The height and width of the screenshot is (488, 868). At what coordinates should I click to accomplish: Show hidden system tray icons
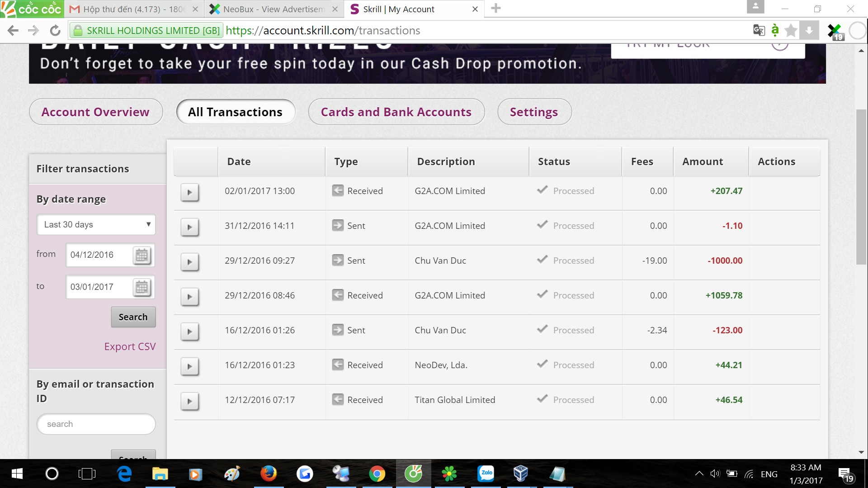coord(699,474)
